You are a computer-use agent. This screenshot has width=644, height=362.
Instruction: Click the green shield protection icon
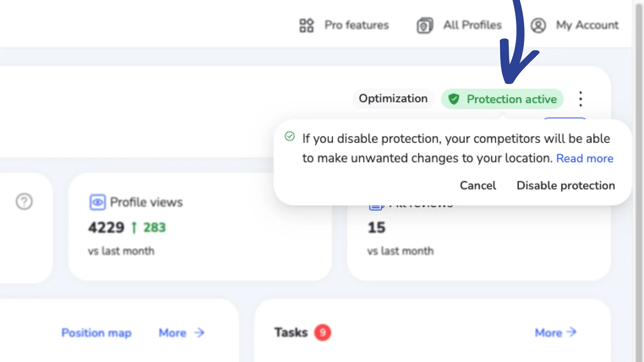[454, 99]
